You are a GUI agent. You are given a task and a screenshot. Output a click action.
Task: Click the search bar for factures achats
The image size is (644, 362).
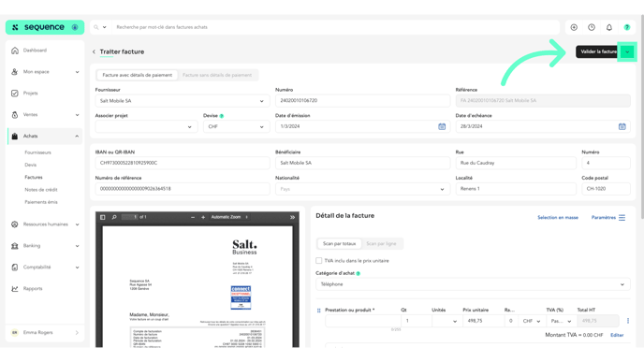pyautogui.click(x=335, y=27)
